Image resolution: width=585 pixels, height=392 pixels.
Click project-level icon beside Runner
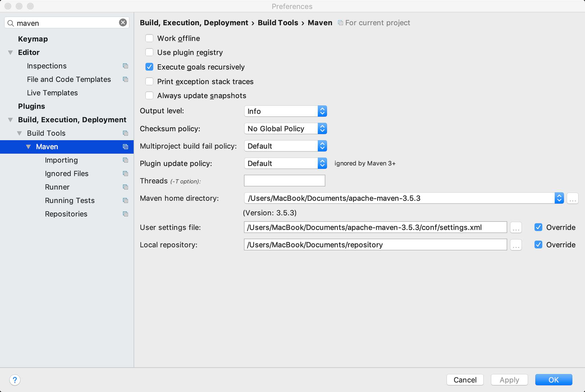point(125,187)
